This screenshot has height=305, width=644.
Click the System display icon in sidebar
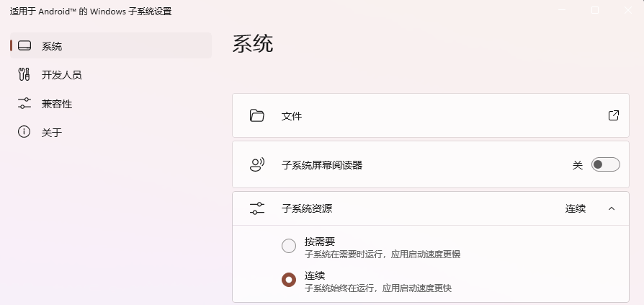click(24, 46)
